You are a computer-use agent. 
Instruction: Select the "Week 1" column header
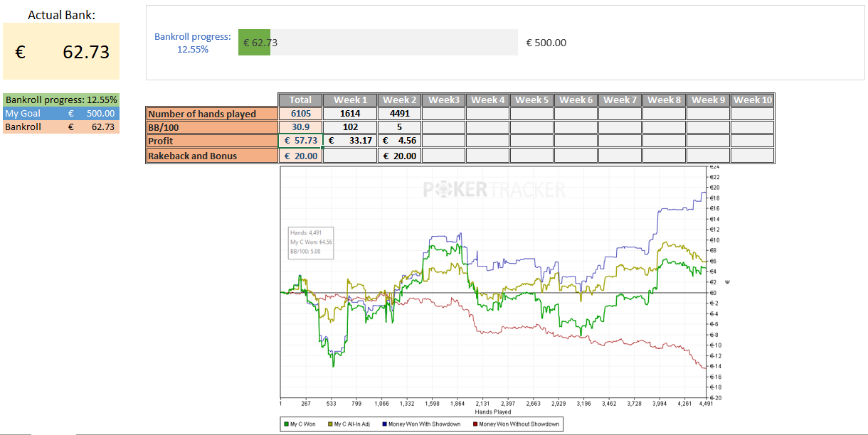pos(350,100)
